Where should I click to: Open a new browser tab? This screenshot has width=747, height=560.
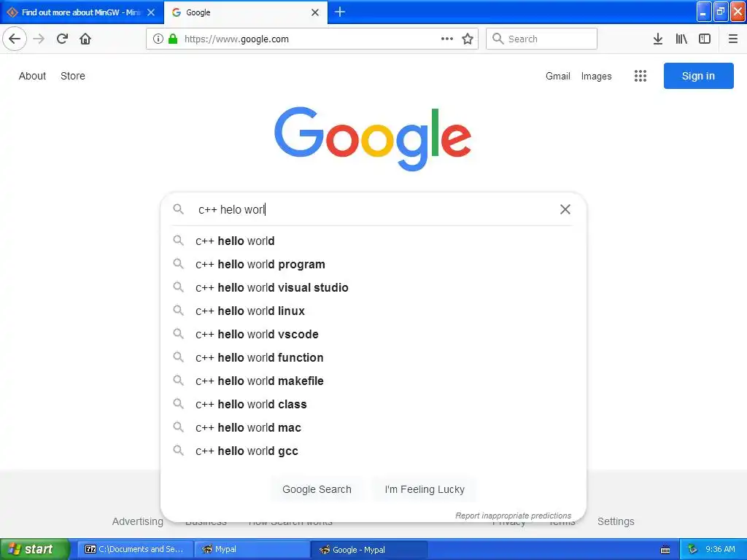point(340,12)
